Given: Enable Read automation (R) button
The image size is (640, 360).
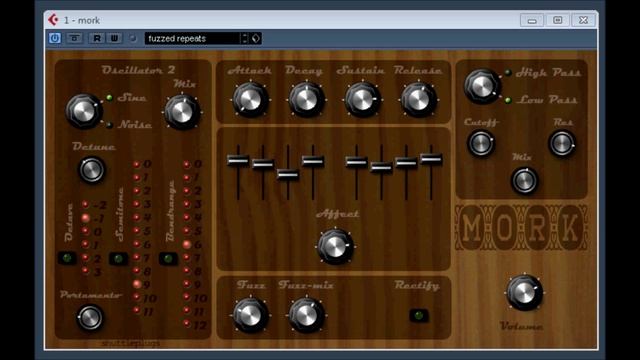Looking at the screenshot, I should click(x=97, y=38).
